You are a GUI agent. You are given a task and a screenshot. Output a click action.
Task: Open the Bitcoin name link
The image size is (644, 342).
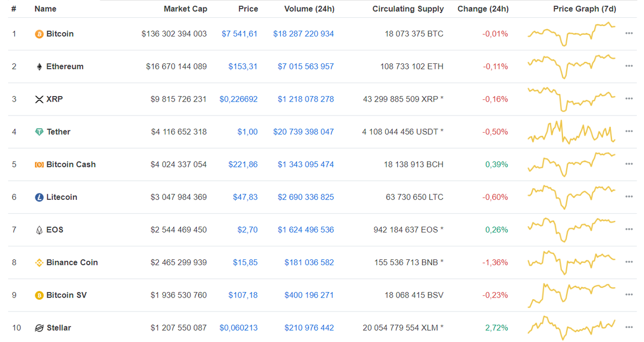point(60,34)
